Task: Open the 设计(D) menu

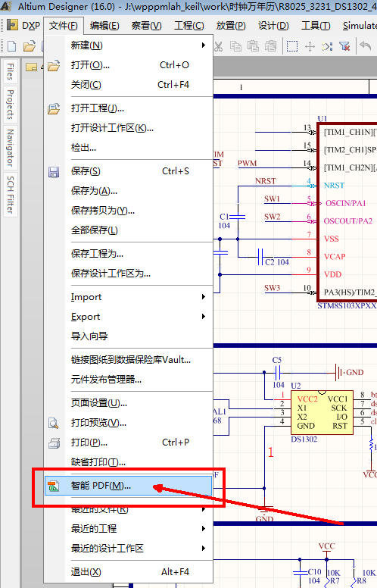Action: [x=273, y=26]
